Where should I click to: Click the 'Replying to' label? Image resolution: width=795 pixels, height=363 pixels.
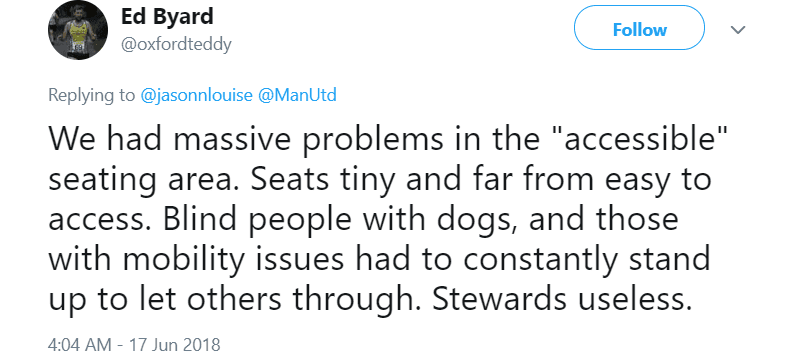92,95
